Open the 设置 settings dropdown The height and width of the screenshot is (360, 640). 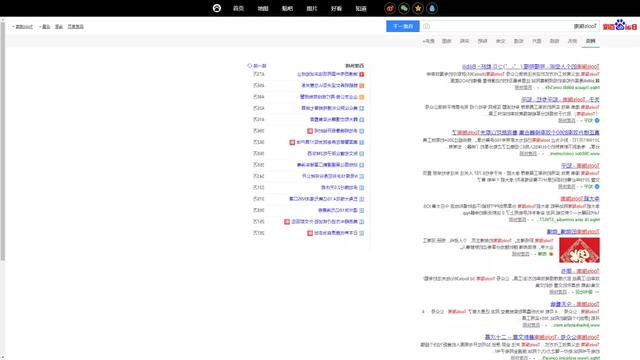tap(44, 27)
